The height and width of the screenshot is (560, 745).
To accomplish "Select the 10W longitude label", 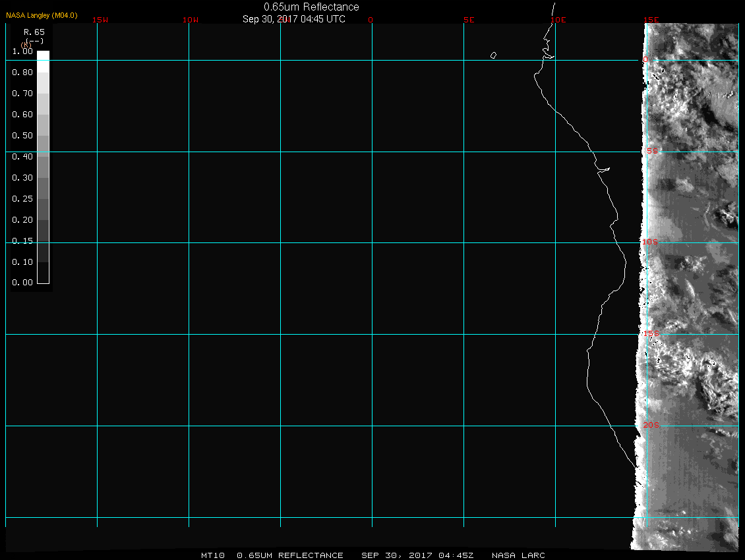I will tap(191, 20).
